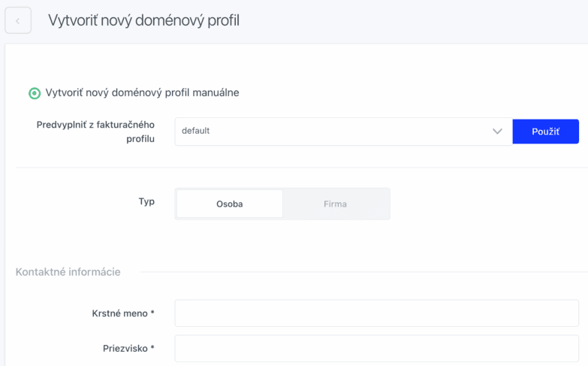Go back using the left arrow button
The height and width of the screenshot is (366, 588).
click(x=17, y=20)
